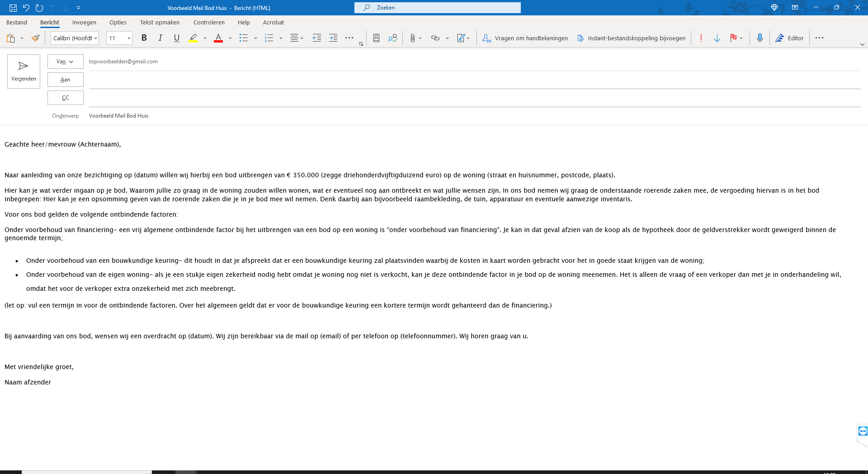Viewport: 868px width, 474px height.
Task: Activate the Format Painter brush
Action: click(x=35, y=38)
